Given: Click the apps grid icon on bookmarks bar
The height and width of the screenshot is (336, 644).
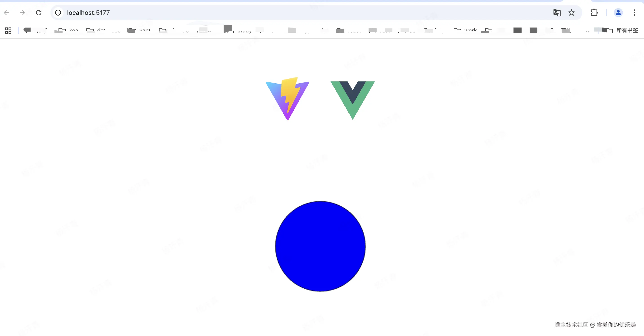Looking at the screenshot, I should tap(8, 30).
